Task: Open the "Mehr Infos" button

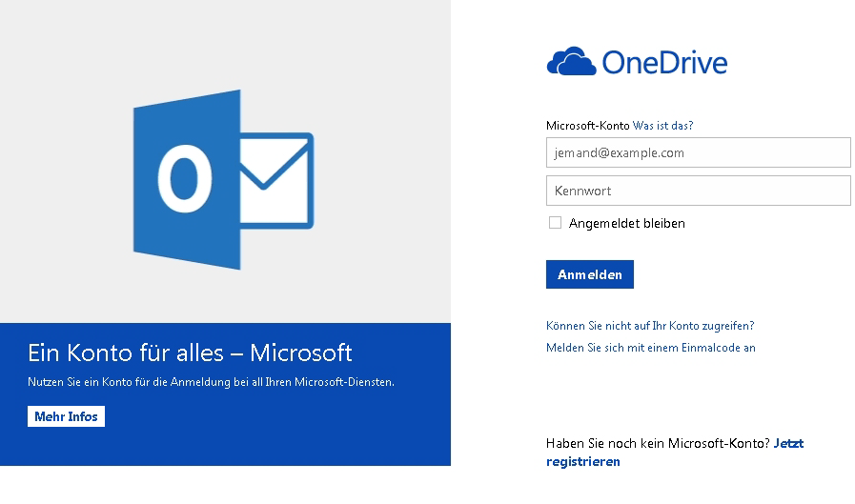Action: point(66,416)
